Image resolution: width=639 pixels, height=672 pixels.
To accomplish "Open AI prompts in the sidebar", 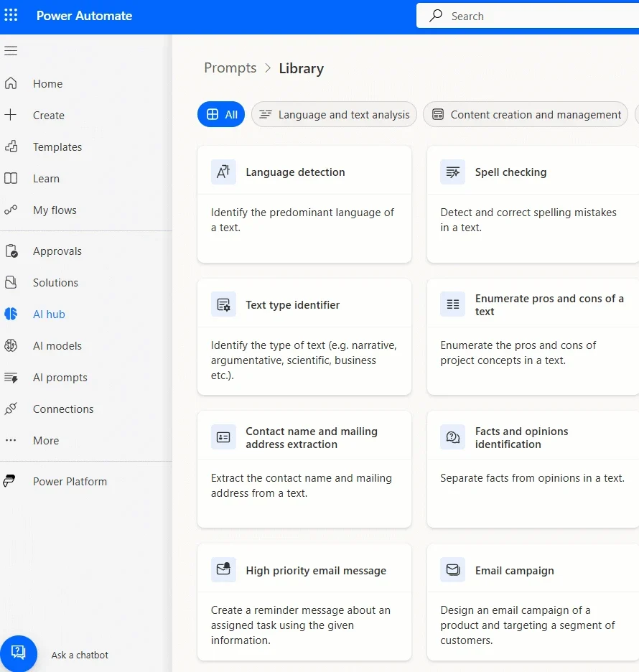I will point(60,378).
